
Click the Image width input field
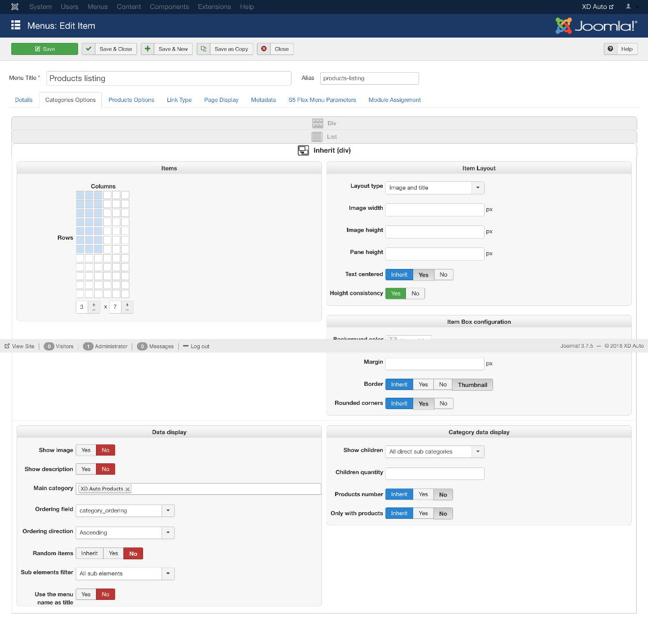[x=435, y=210]
